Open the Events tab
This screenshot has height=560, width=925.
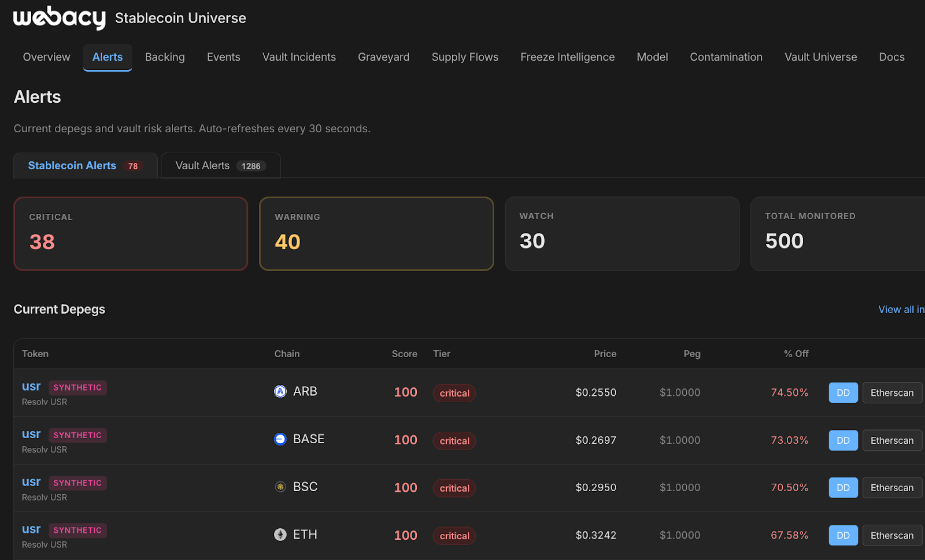click(224, 57)
